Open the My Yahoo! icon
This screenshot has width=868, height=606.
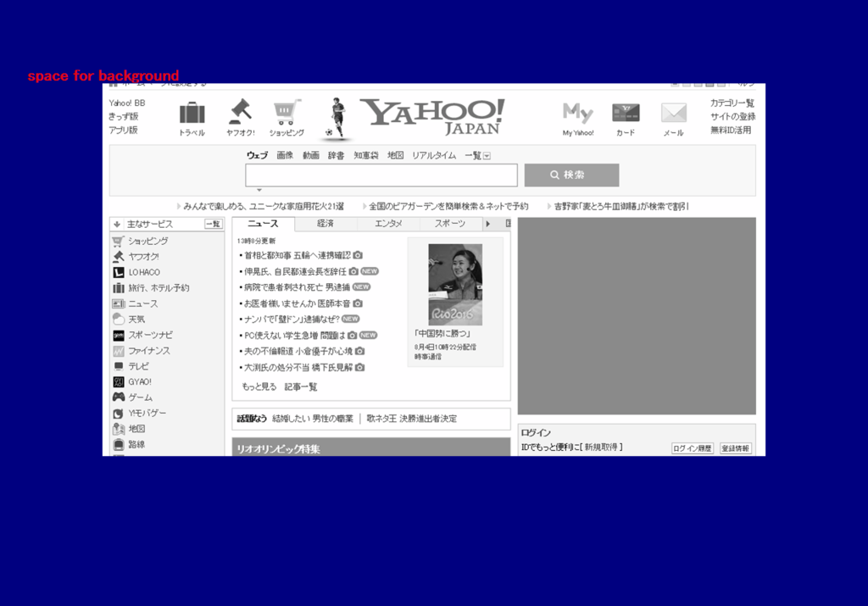(x=577, y=113)
